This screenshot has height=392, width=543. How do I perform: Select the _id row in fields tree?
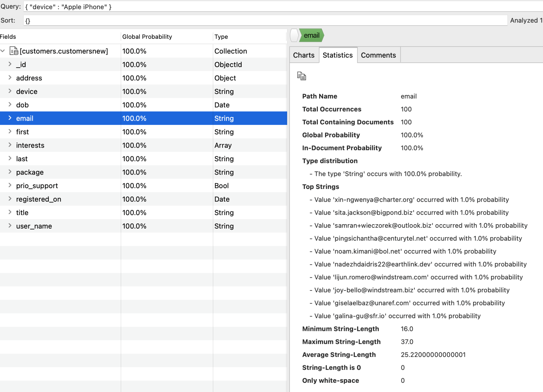pos(143,65)
